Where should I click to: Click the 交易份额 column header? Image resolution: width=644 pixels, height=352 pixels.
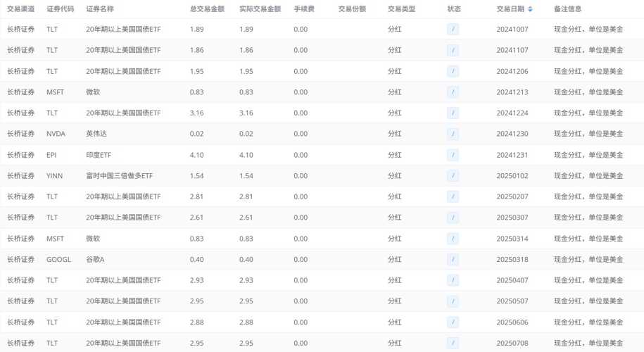coord(353,9)
